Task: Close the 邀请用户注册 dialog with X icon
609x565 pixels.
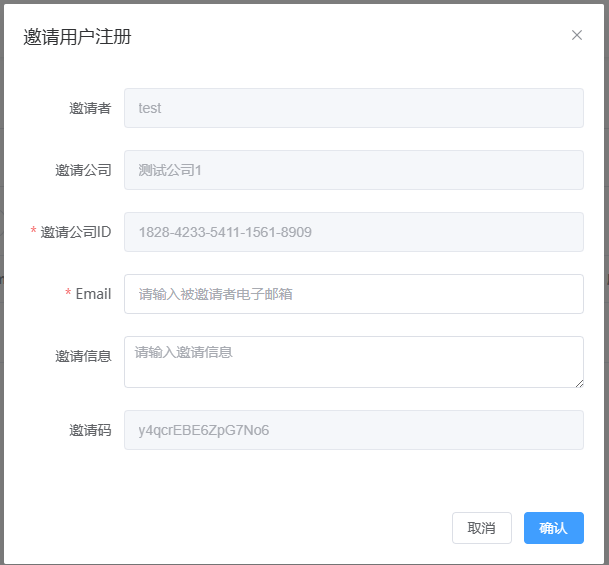Action: pos(577,35)
